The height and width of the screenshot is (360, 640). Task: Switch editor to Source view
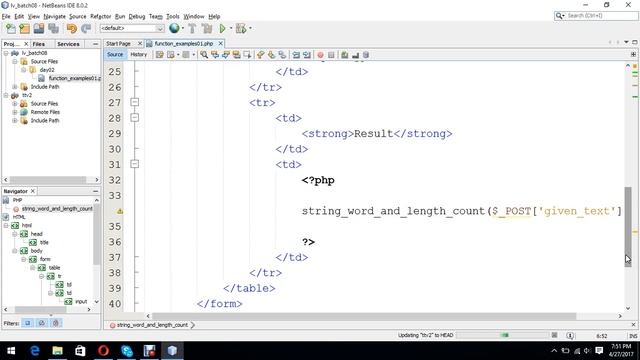pos(115,54)
